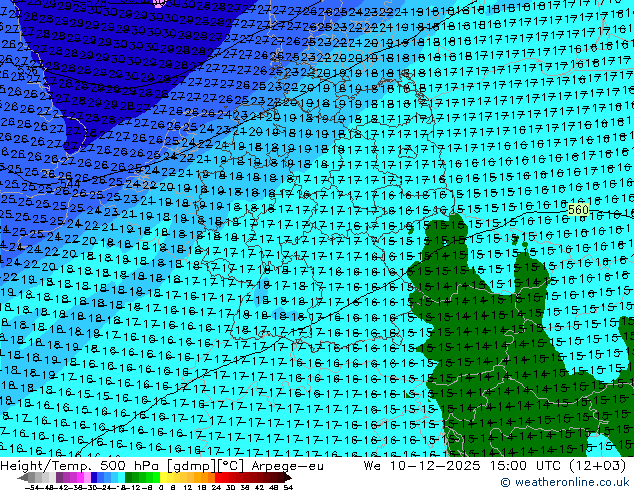
Task: Click the '15:00 UTC (12+03)' forecast time
Action: click(558, 466)
